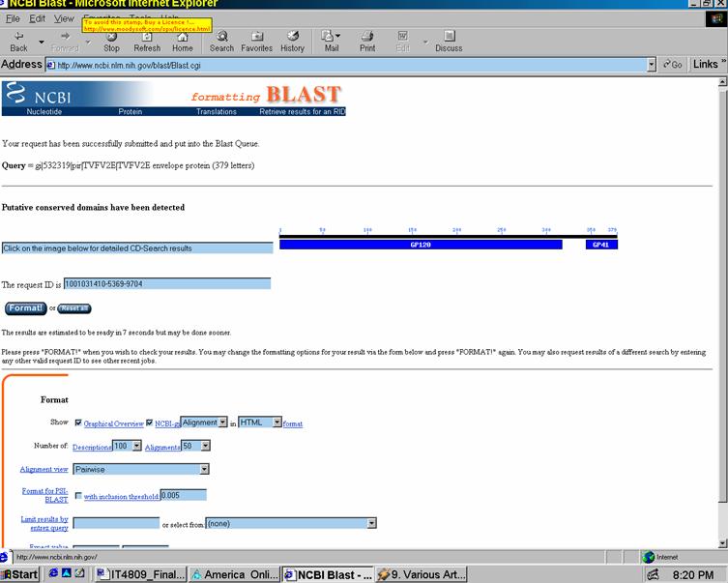The height and width of the screenshot is (583, 728).
Task: Open the Alignment view link
Action: (44, 469)
